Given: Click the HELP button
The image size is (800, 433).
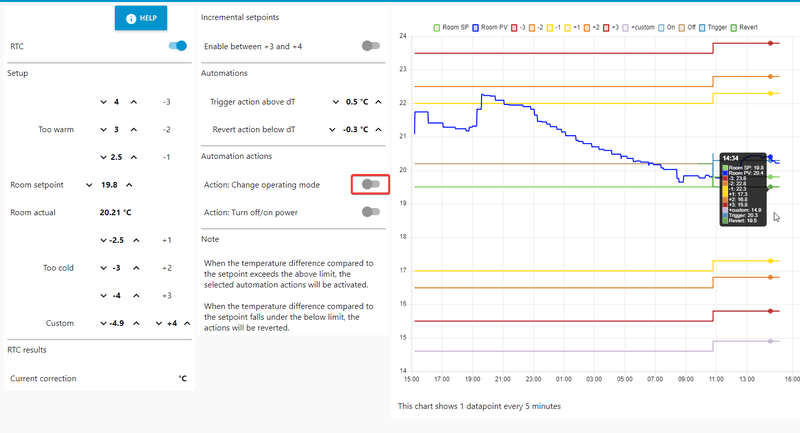Looking at the screenshot, I should point(140,18).
